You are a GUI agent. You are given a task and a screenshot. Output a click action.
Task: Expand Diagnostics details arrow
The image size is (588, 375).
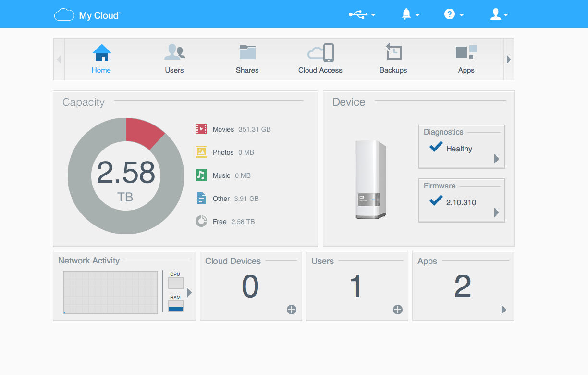497,159
